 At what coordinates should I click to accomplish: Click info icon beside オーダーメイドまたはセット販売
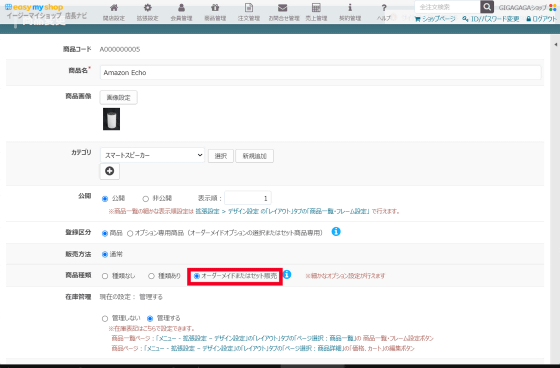point(287,274)
